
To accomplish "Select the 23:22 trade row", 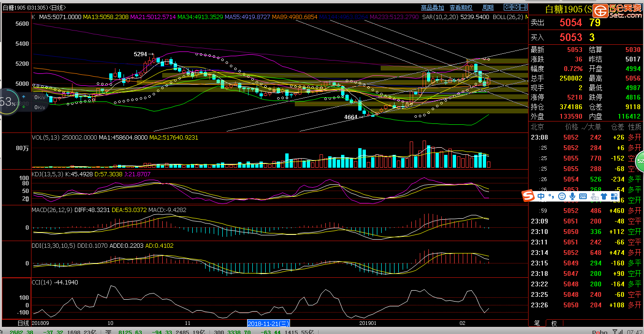I will click(586, 284).
